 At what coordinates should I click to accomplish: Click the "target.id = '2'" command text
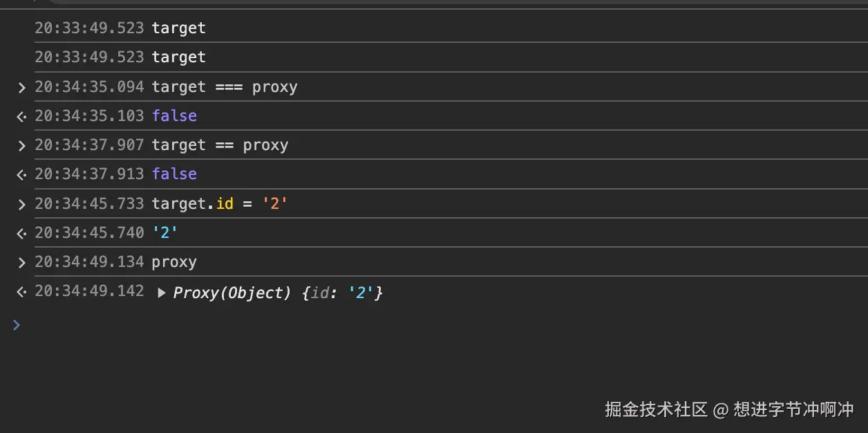click(219, 204)
